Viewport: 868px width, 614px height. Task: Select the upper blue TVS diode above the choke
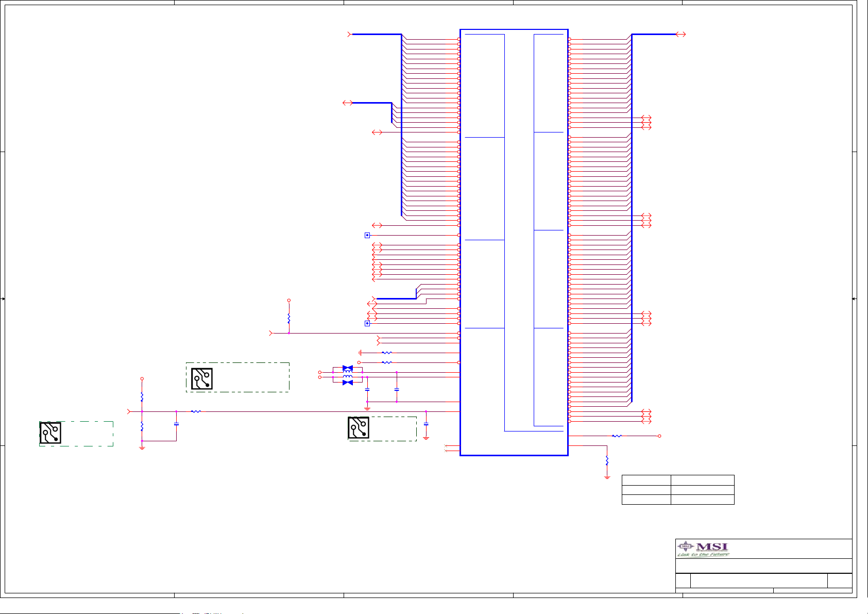click(348, 368)
